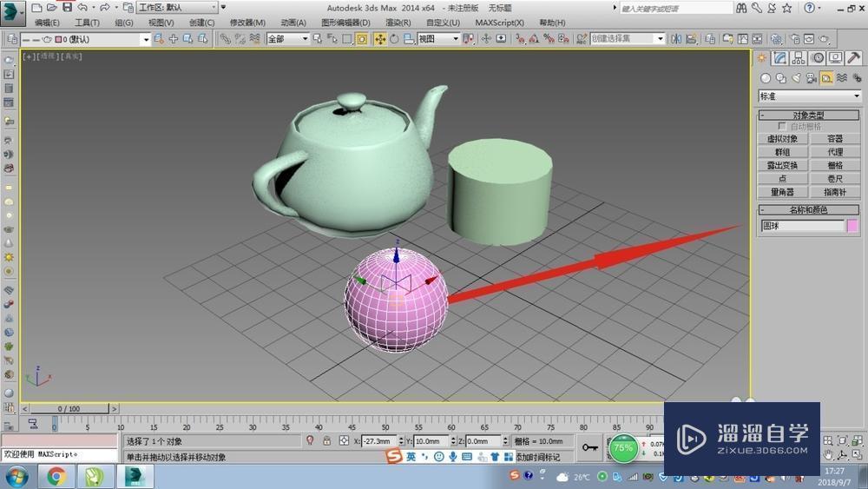Image resolution: width=868 pixels, height=489 pixels.
Task: Select the Geometry category sphere icon
Action: pyautogui.click(x=766, y=78)
